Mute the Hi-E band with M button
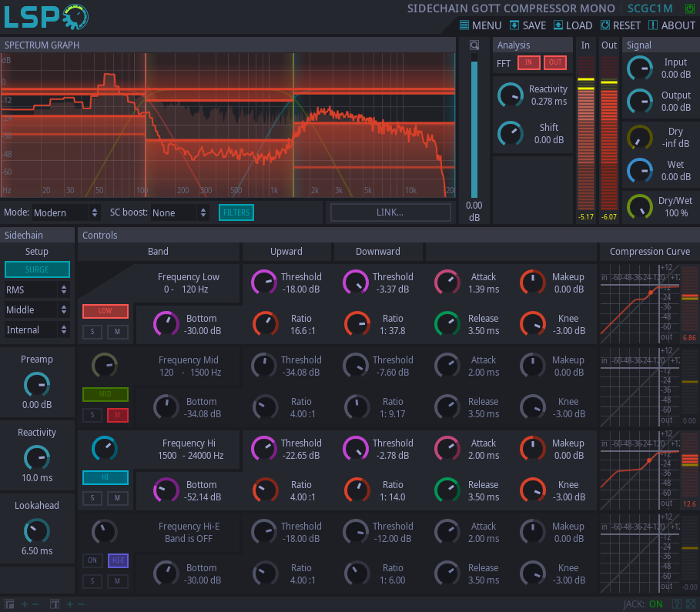This screenshot has width=700, height=612. [x=117, y=580]
